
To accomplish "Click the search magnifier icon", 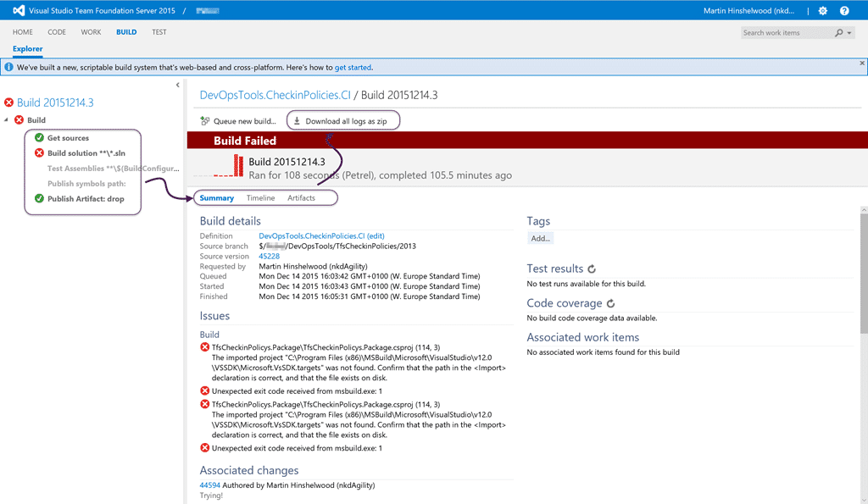I will pos(838,33).
